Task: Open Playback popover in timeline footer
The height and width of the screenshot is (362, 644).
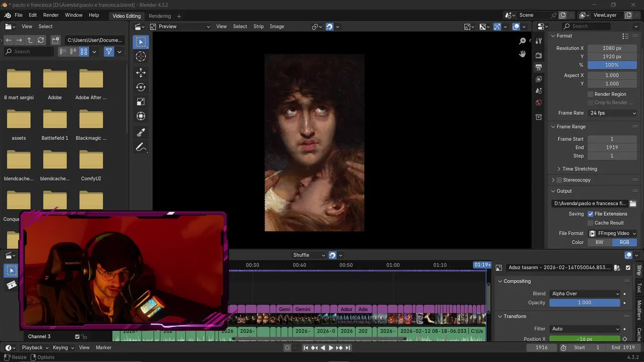Action: click(34, 347)
